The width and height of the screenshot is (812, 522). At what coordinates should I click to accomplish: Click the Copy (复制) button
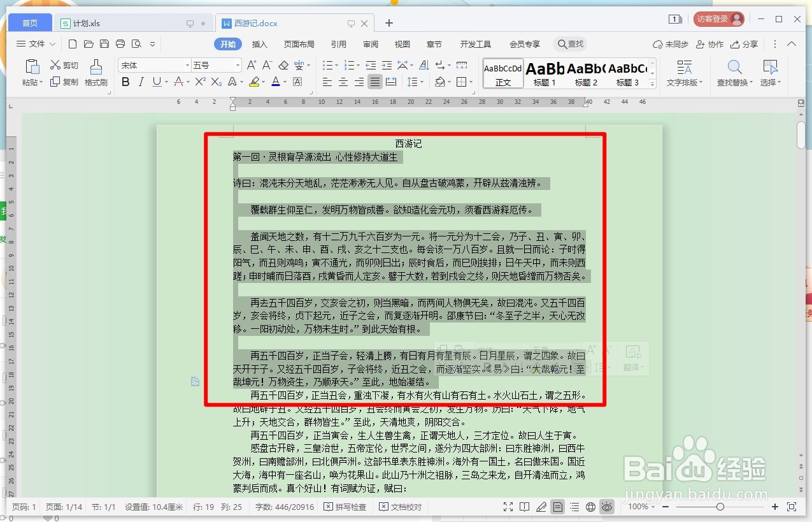coord(64,82)
